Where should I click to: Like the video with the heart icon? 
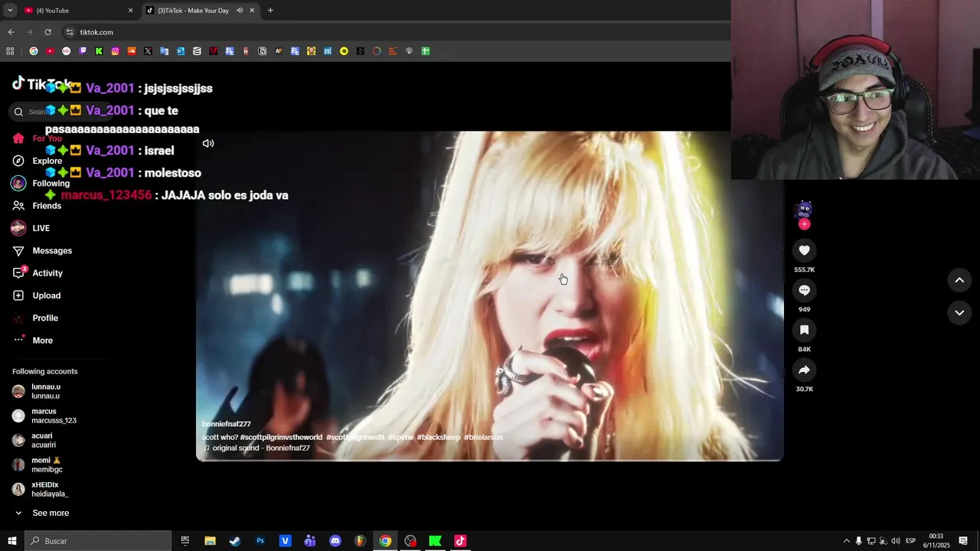tap(804, 250)
